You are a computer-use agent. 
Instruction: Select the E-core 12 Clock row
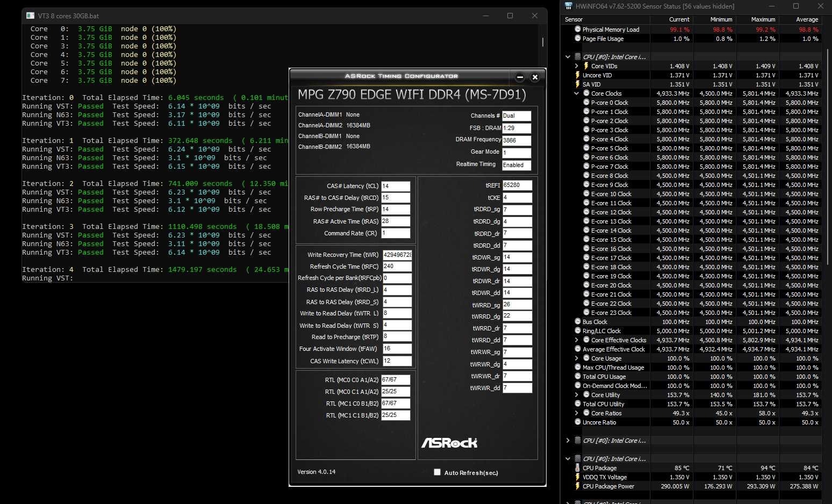[692, 212]
